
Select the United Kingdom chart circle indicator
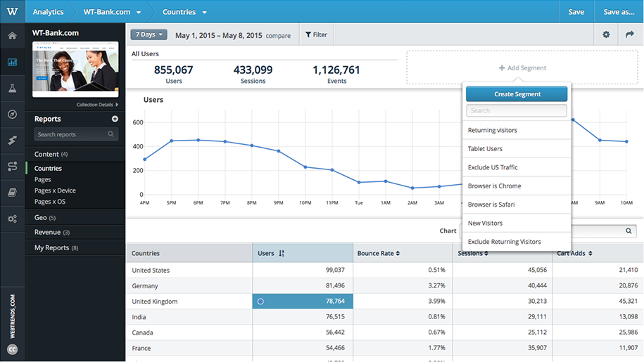[x=260, y=302]
